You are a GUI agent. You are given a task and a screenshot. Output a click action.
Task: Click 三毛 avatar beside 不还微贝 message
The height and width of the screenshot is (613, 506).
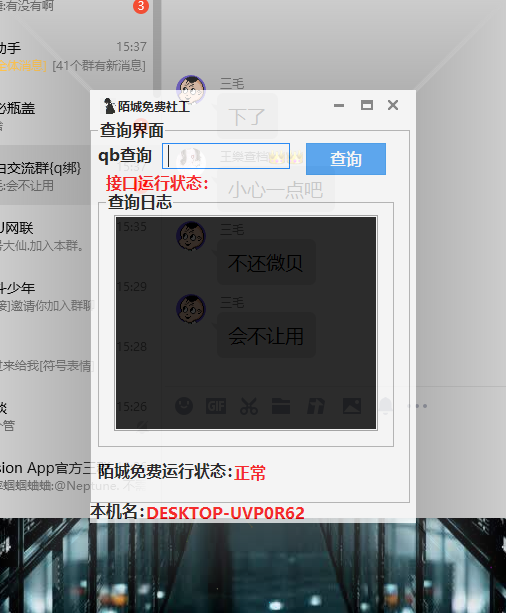tap(191, 236)
